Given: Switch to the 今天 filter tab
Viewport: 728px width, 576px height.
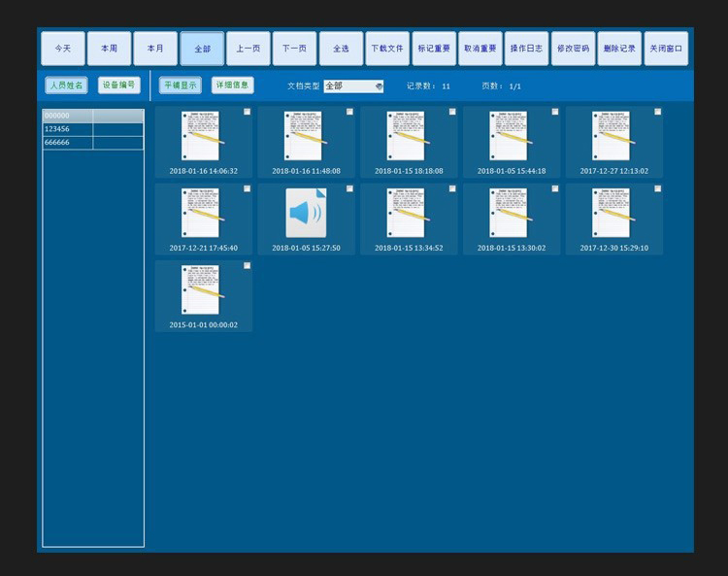Looking at the screenshot, I should point(63,49).
